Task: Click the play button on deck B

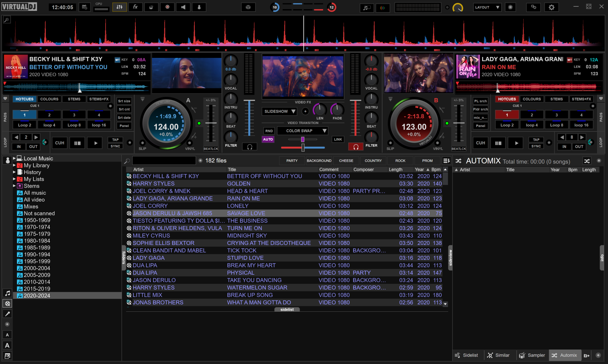Action: point(517,143)
